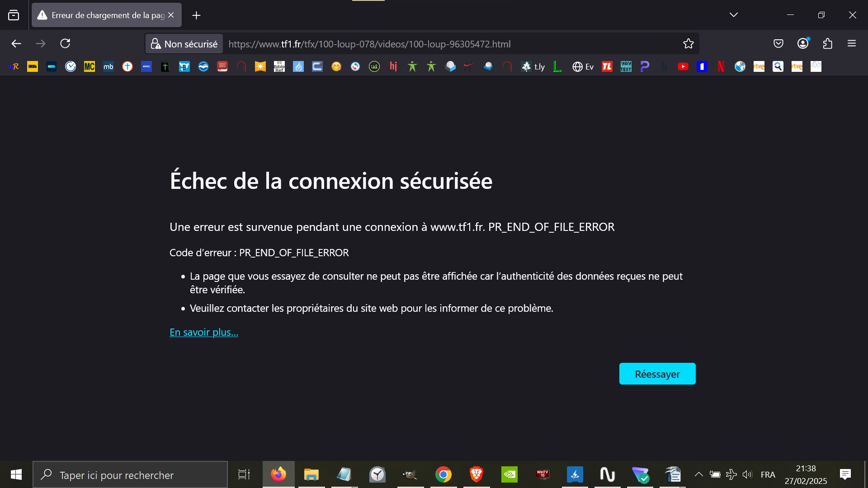The height and width of the screenshot is (488, 868).
Task: Show hidden system tray icons
Action: click(x=698, y=474)
